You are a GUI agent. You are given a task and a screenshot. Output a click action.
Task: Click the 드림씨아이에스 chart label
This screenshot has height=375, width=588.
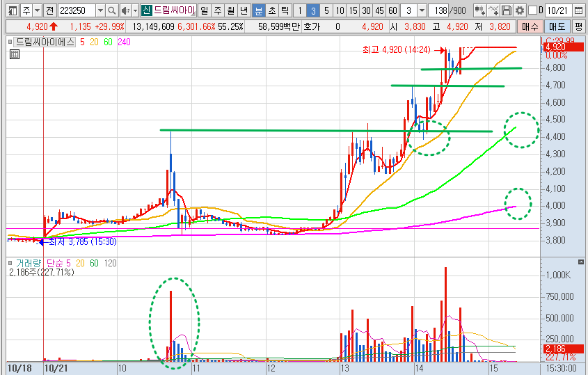(x=45, y=42)
